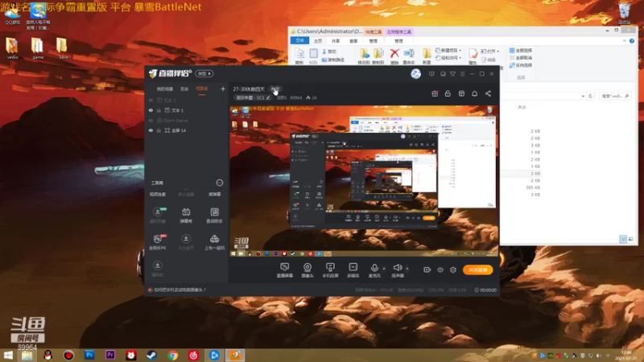Mute the 麦克风 microphone icon
This screenshot has width=644, height=362.
pos(374,268)
